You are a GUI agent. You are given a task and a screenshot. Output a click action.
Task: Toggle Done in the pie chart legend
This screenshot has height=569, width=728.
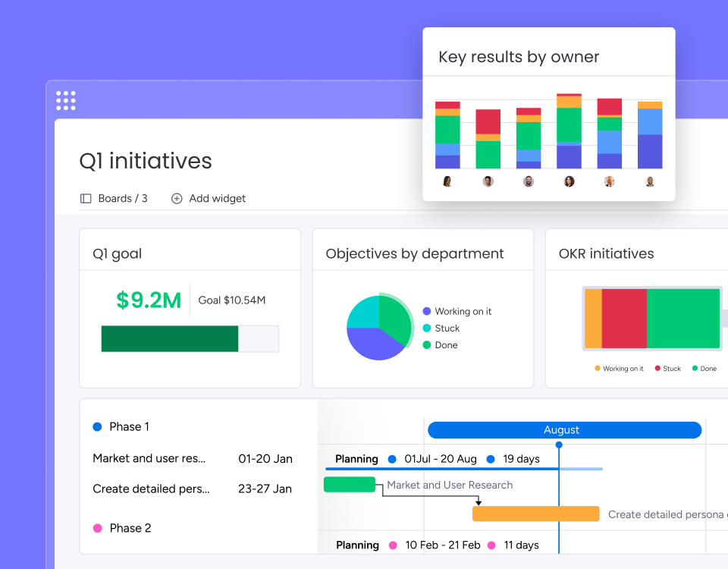click(x=440, y=345)
